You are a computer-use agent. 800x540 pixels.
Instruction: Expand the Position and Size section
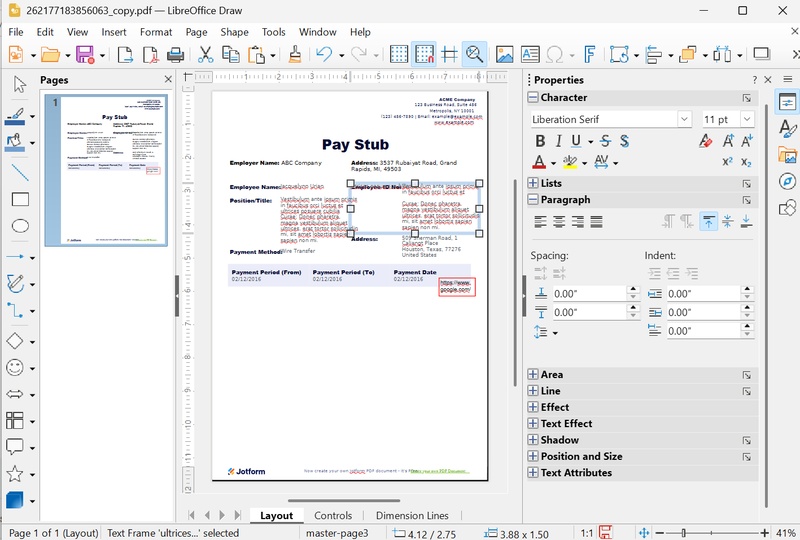(533, 456)
